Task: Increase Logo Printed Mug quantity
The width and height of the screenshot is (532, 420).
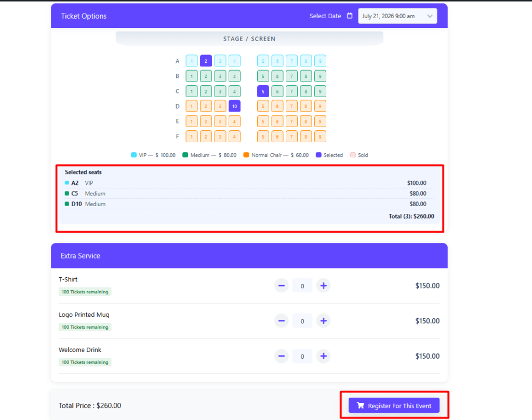Action: click(323, 321)
